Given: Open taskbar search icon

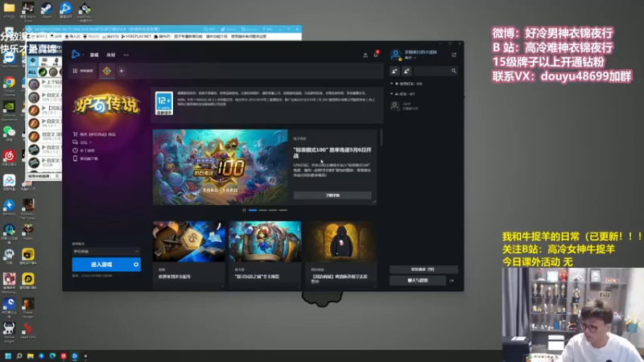Looking at the screenshot, I should pos(19,356).
